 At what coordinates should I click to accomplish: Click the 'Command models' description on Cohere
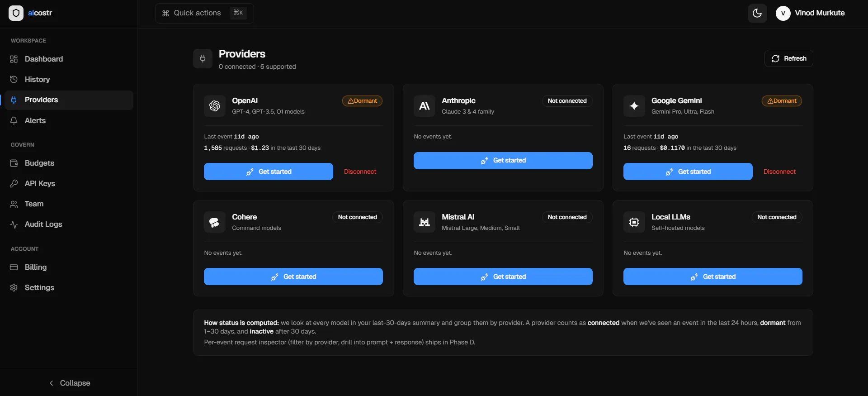(256, 228)
